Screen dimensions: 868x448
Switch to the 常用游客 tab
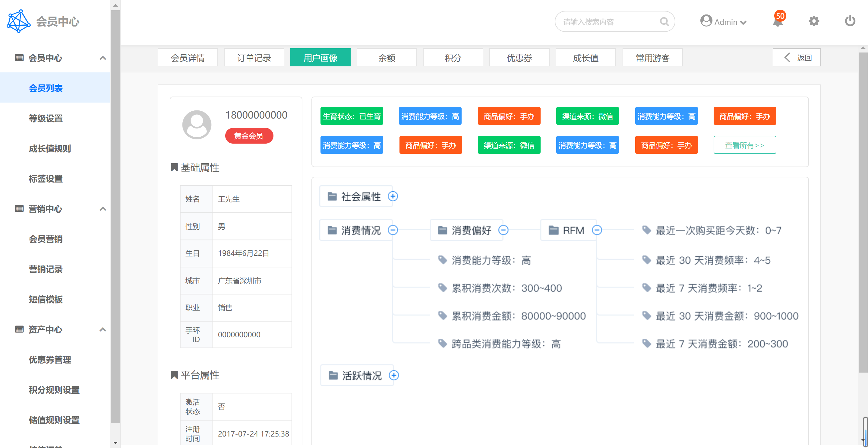652,58
